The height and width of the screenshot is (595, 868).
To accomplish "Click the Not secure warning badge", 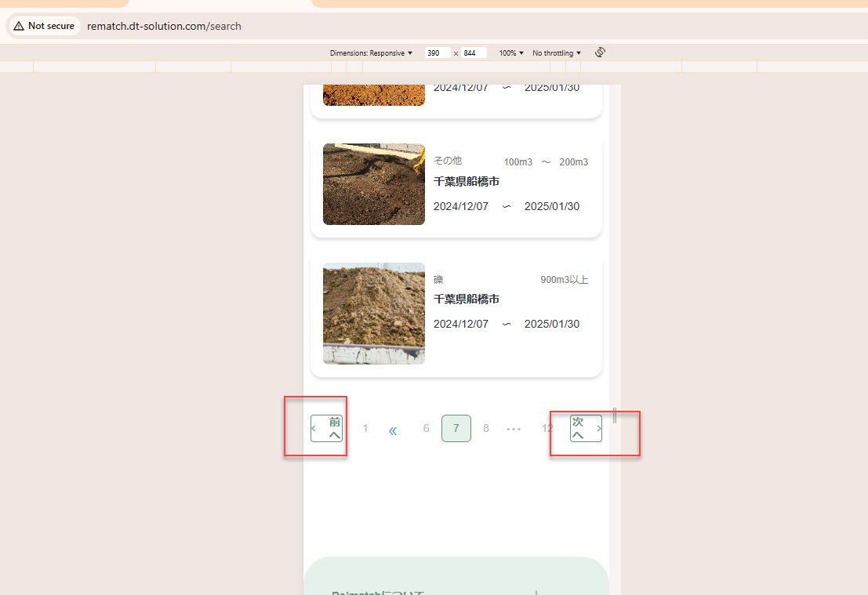I will pyautogui.click(x=44, y=26).
